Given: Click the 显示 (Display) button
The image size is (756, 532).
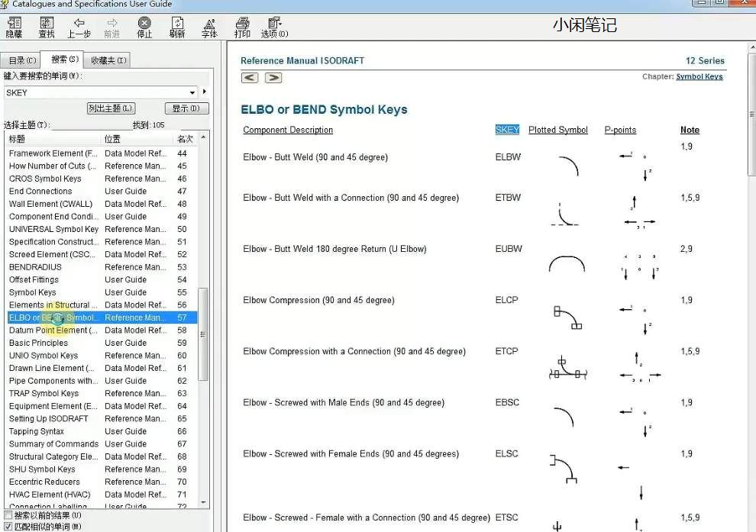Looking at the screenshot, I should pyautogui.click(x=186, y=108).
